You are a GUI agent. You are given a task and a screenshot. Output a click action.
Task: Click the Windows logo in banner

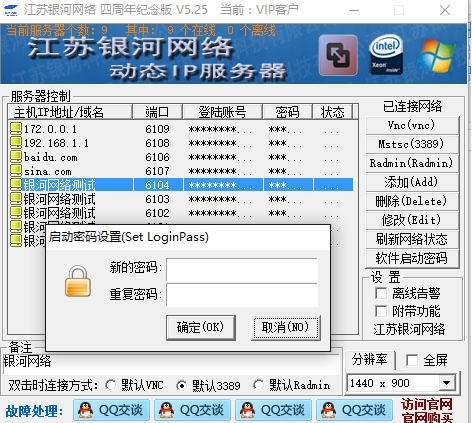click(436, 55)
